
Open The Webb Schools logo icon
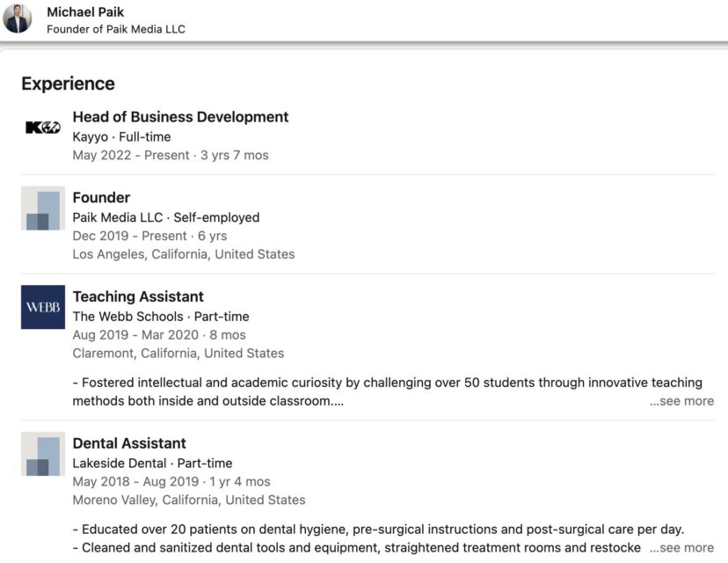[43, 307]
